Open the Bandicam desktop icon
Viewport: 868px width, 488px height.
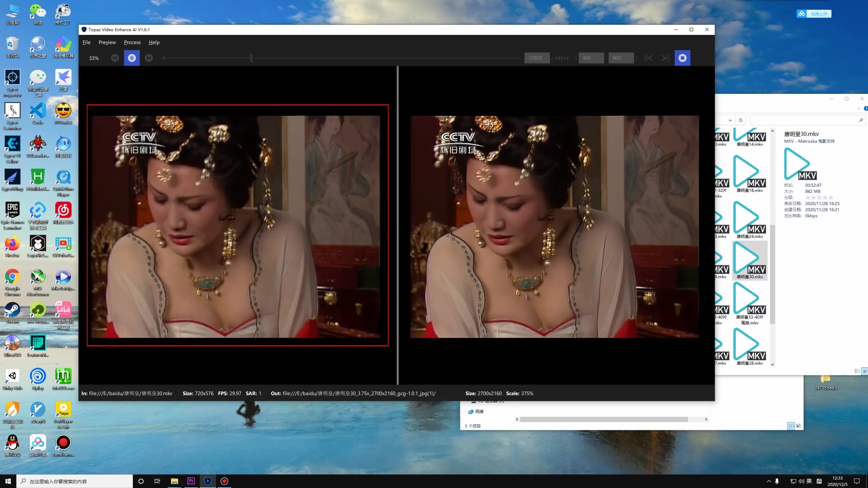coord(63,446)
